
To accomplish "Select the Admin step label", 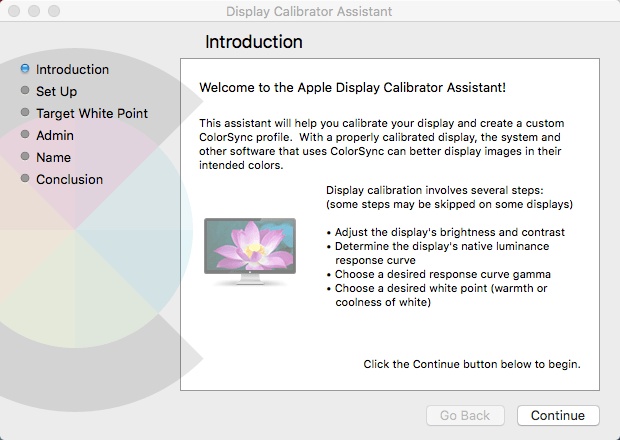I will coord(55,136).
